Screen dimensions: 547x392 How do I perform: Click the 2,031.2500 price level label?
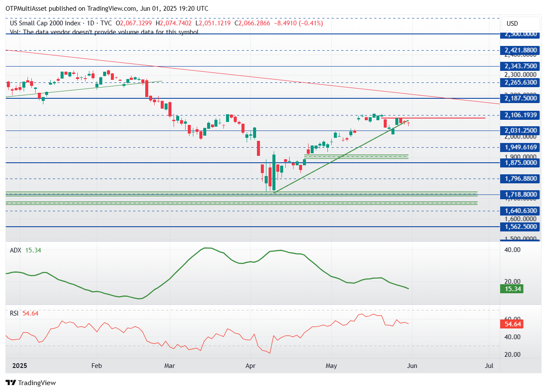pyautogui.click(x=520, y=131)
